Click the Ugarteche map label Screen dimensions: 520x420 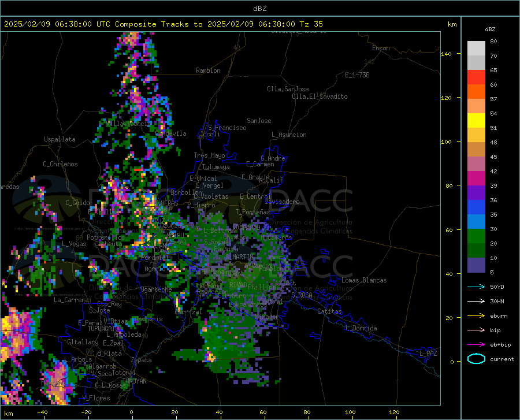(x=156, y=289)
